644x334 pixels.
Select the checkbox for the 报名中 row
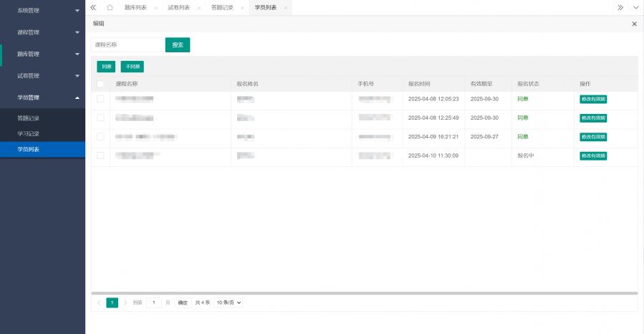click(x=100, y=156)
